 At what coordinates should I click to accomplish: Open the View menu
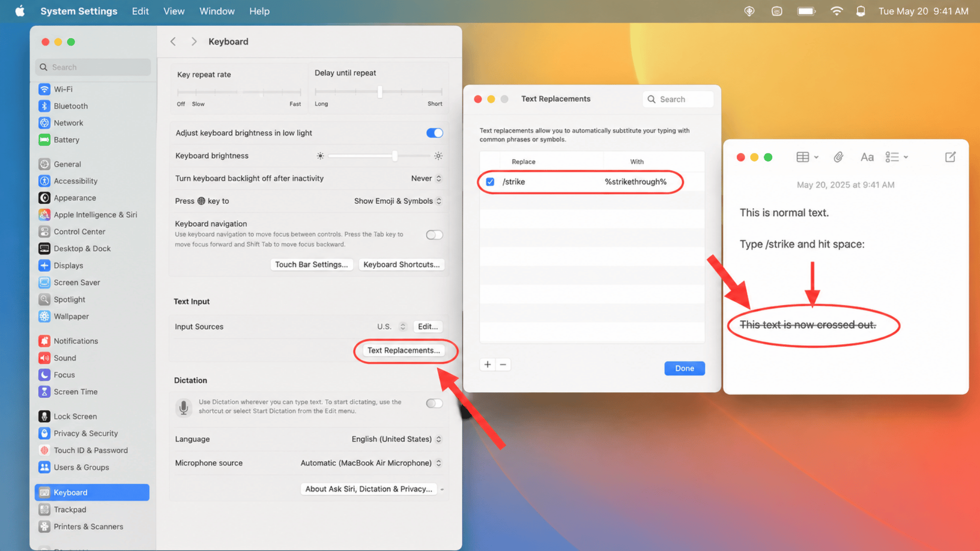coord(174,11)
